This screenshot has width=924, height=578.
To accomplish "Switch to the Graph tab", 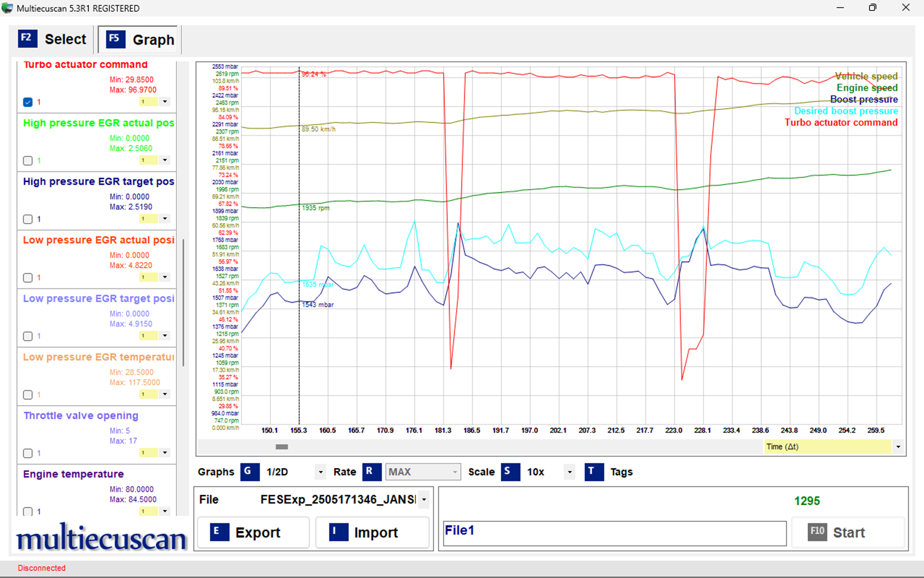I will click(x=138, y=39).
